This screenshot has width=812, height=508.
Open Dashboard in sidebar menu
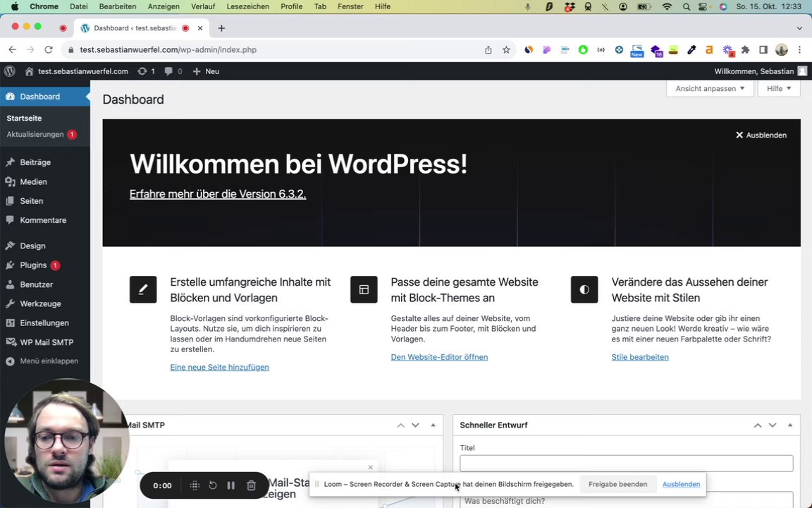[x=45, y=97]
